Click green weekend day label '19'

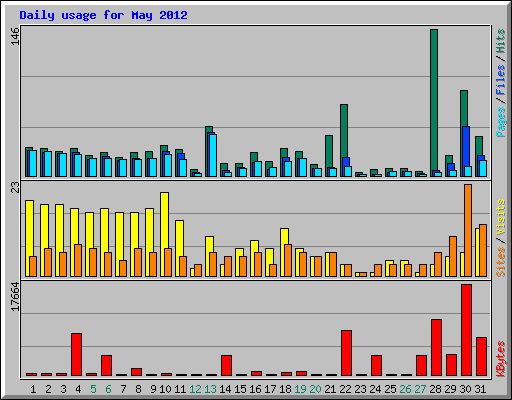tap(300, 389)
